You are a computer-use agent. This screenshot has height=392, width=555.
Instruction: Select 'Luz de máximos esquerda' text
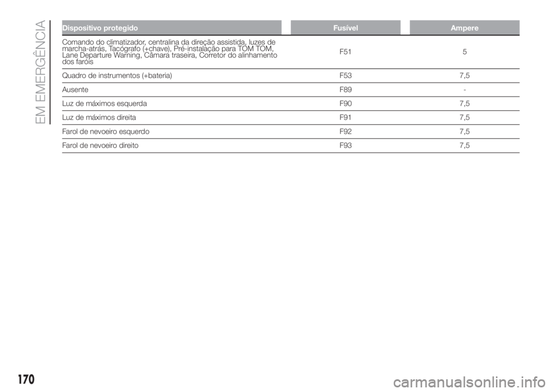click(105, 103)
